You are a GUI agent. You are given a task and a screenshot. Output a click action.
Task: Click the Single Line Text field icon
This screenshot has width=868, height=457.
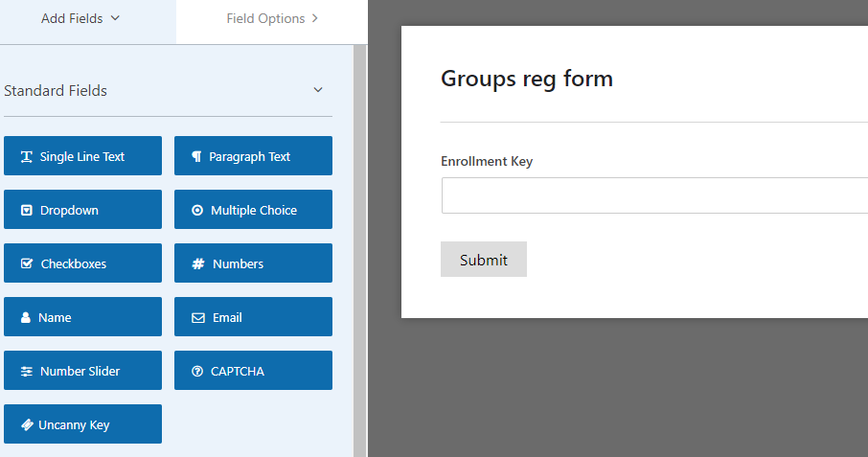[27, 156]
